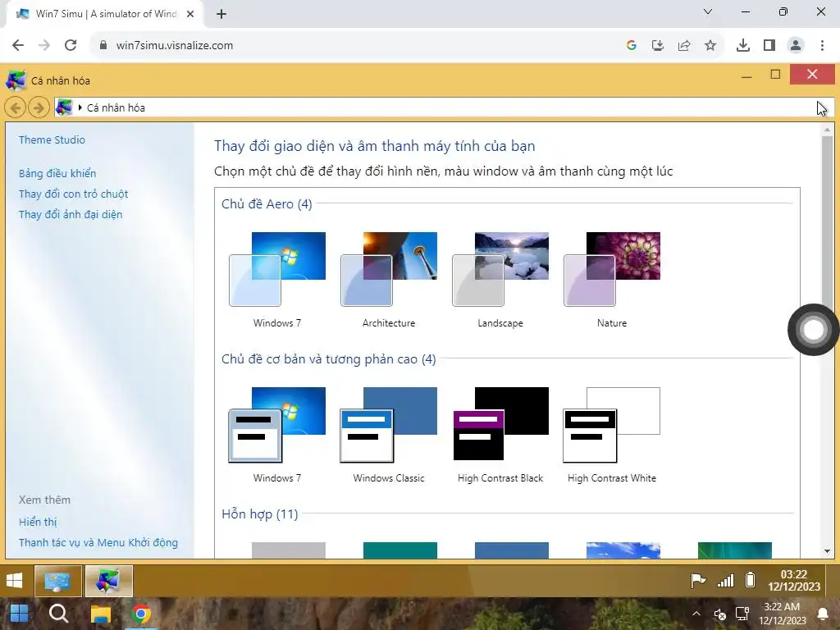Viewport: 840px width, 630px height.
Task: Show hidden tray icons chevron
Action: coord(696,614)
